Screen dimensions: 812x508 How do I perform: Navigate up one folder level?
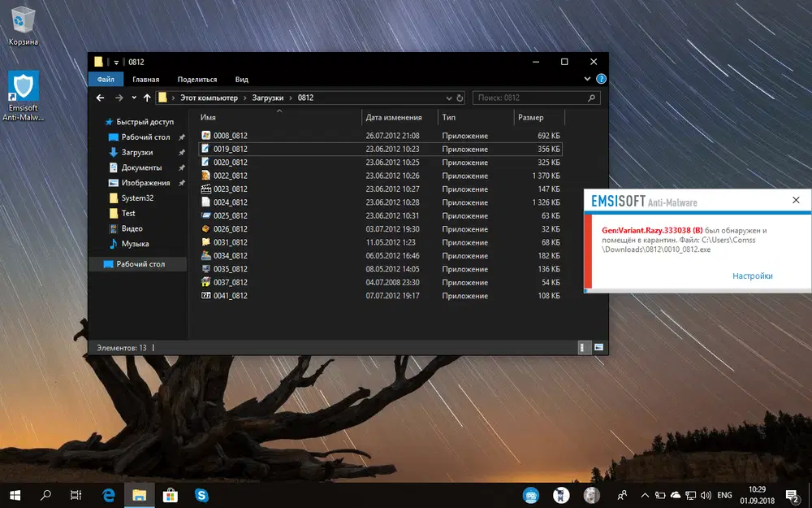click(147, 98)
